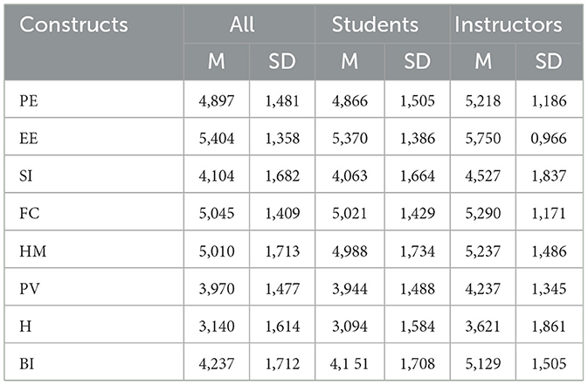Click the 4,897 mean value cell

(217, 100)
